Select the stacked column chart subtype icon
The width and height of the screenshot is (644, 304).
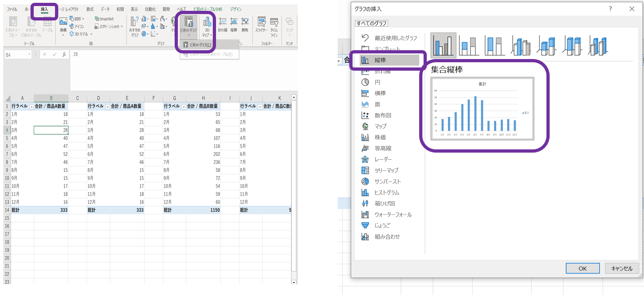tap(469, 45)
